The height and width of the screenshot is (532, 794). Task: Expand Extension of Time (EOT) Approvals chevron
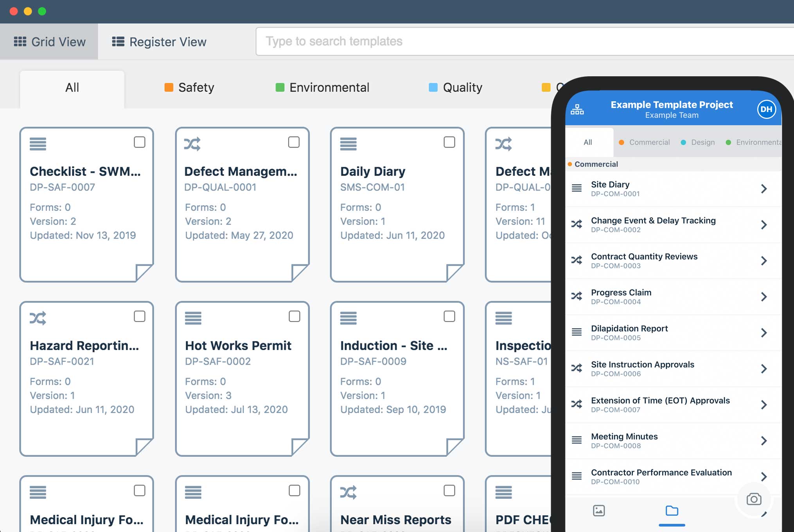764,404
